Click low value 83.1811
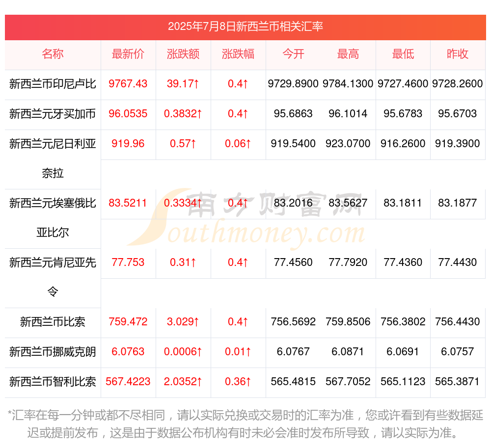 pos(403,203)
